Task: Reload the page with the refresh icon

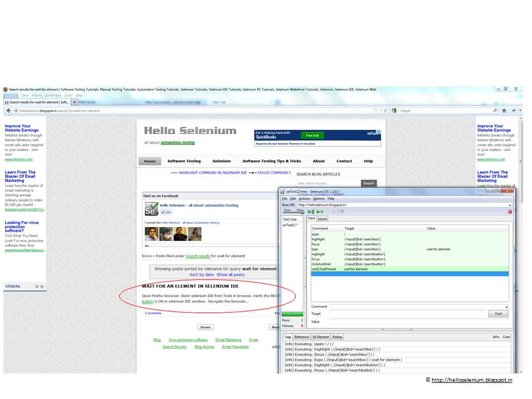Action: tap(385, 110)
